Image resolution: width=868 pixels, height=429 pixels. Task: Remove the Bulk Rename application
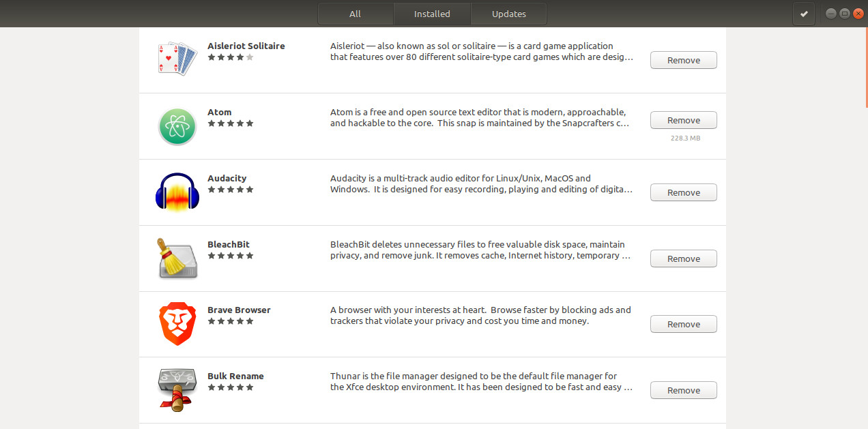point(683,390)
